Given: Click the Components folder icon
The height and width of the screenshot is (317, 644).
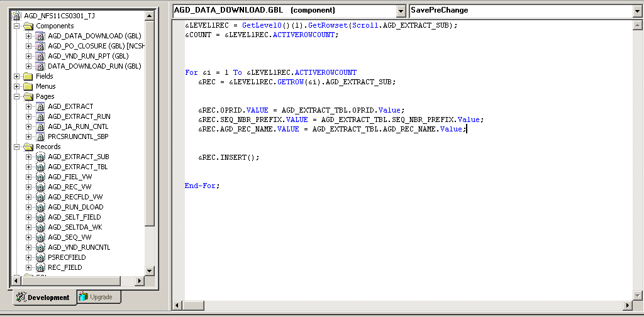Looking at the screenshot, I should point(28,26).
